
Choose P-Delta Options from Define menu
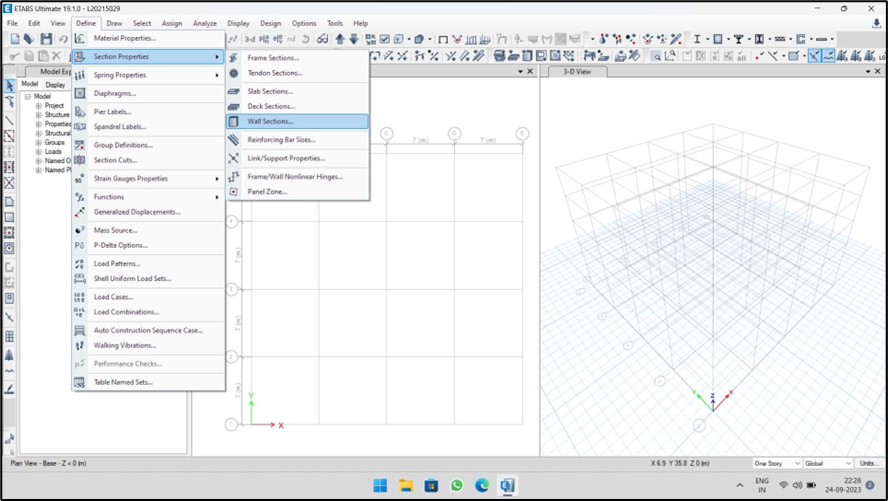(x=148, y=246)
